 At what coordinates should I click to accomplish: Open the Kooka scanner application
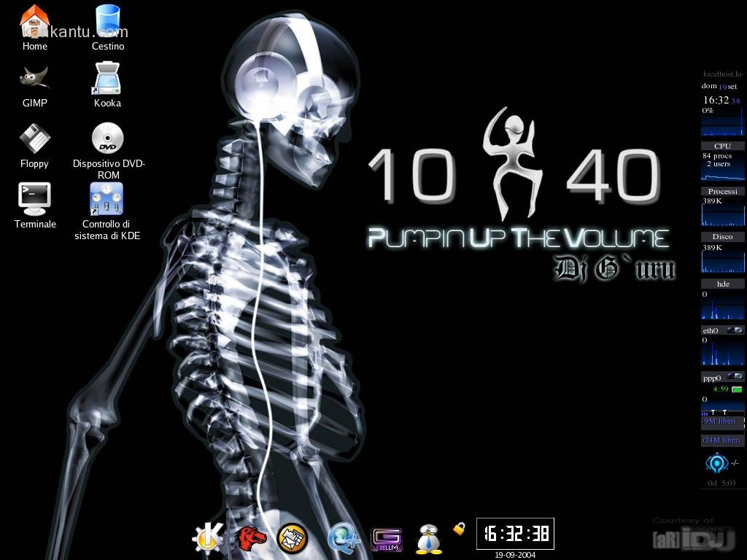point(107,78)
